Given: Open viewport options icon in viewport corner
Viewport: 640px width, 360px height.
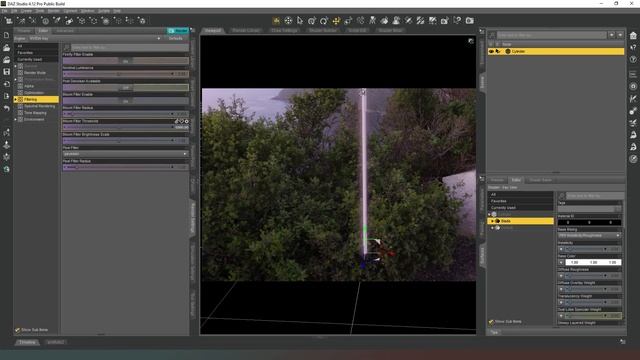Looking at the screenshot, I should click(x=471, y=41).
